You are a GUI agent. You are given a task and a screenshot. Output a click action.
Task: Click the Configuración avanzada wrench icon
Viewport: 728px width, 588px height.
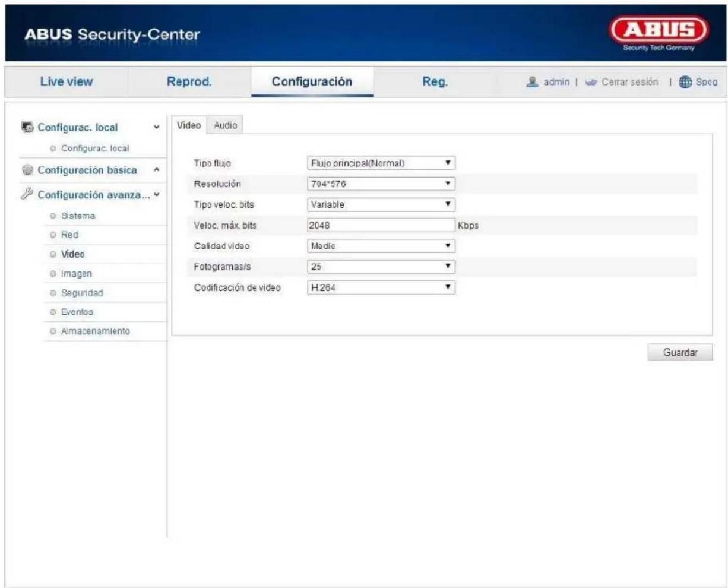pyautogui.click(x=27, y=195)
